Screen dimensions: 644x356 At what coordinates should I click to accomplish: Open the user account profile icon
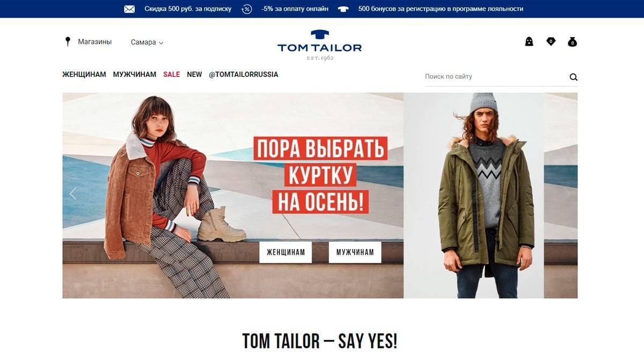pyautogui.click(x=529, y=41)
